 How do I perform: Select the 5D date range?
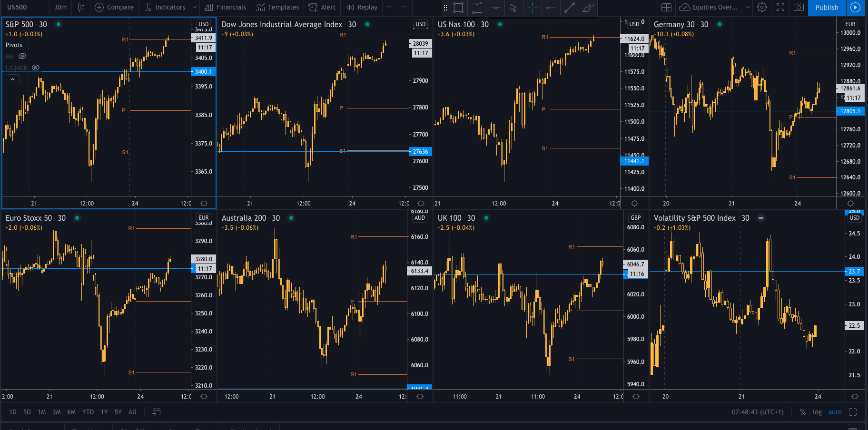point(27,412)
